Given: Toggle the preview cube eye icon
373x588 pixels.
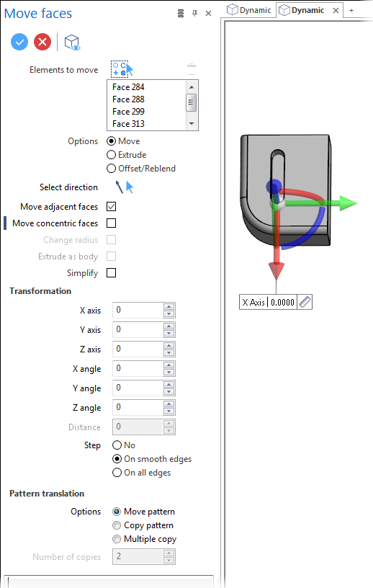Looking at the screenshot, I should [x=72, y=43].
